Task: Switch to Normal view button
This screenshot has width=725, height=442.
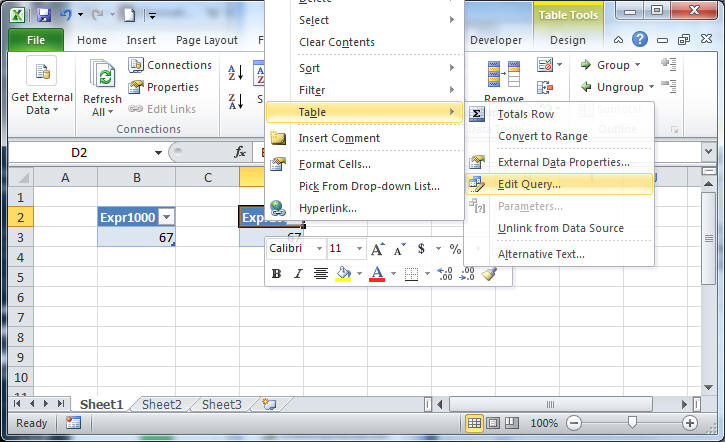Action: point(474,423)
